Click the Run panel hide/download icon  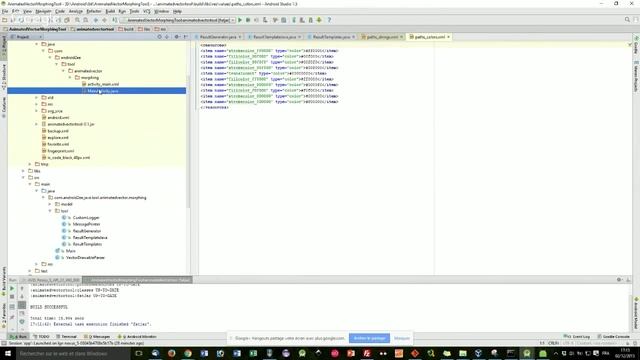pyautogui.click(x=628, y=280)
